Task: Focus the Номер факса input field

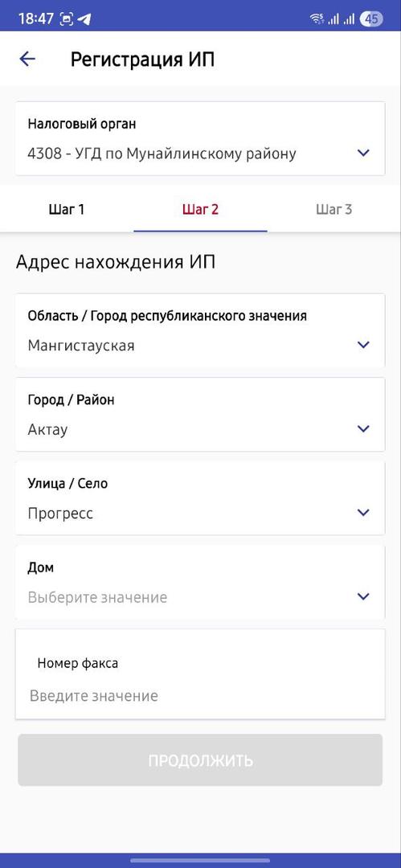Action: 200,674
